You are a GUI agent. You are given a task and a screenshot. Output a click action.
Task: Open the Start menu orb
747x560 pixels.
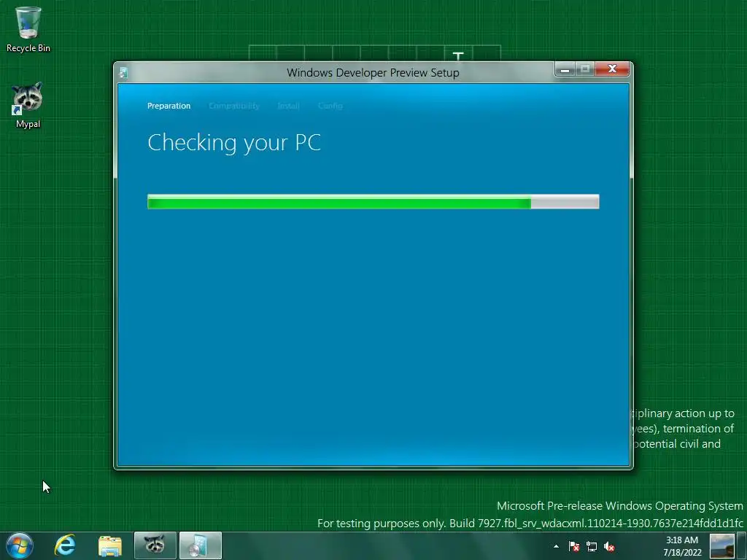20,545
